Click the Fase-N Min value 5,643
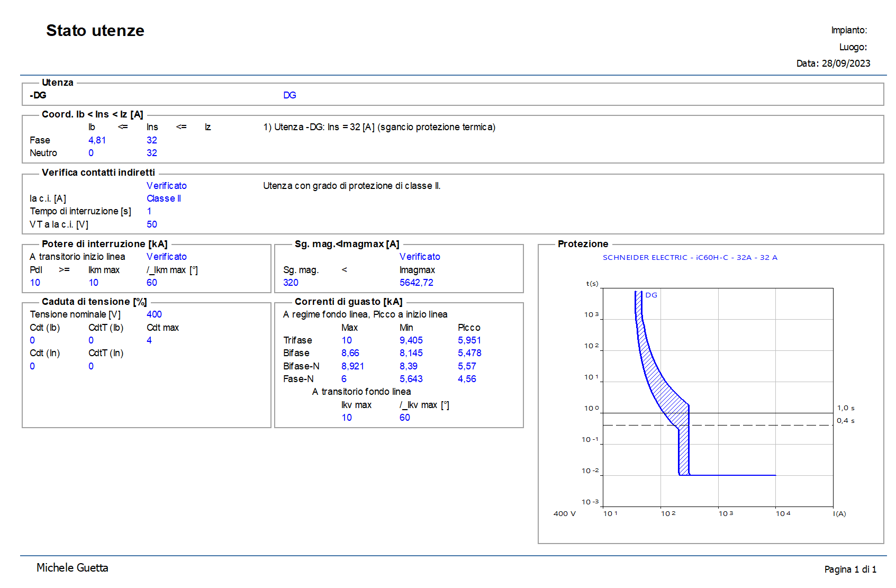The width and height of the screenshot is (896, 588). tap(411, 379)
